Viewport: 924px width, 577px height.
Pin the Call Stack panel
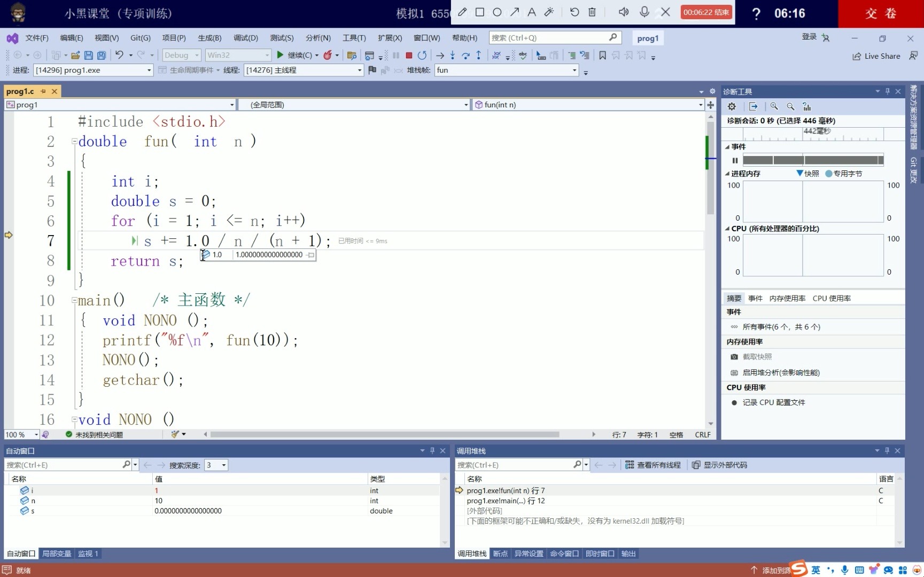click(887, 451)
